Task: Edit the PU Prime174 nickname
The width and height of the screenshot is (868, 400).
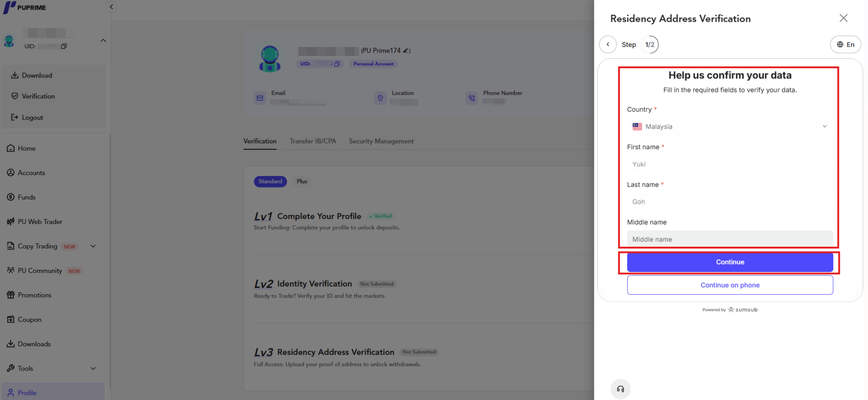Action: [406, 50]
